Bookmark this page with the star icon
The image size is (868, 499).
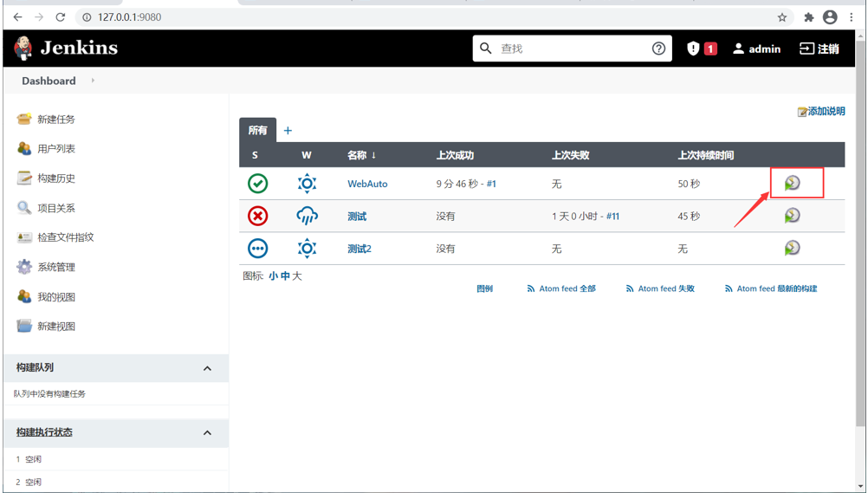coord(782,17)
